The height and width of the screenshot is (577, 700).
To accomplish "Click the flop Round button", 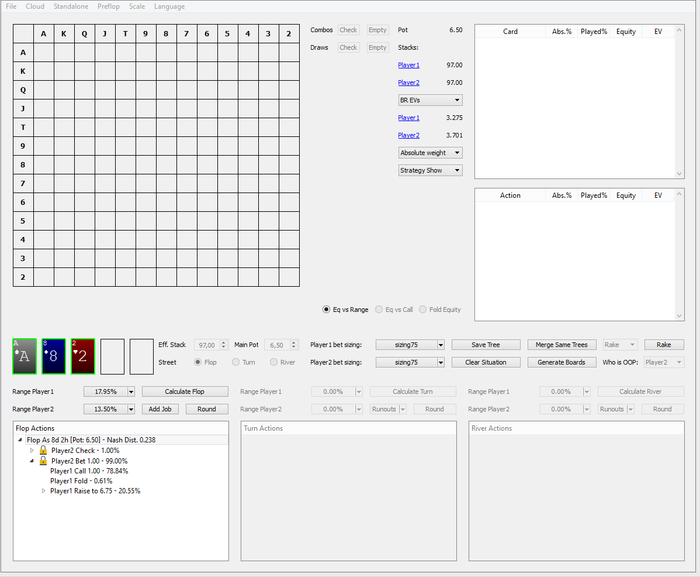I will [207, 409].
